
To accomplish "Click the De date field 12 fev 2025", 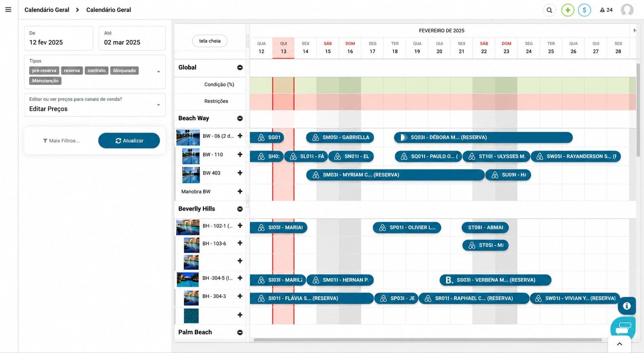I will (59, 38).
